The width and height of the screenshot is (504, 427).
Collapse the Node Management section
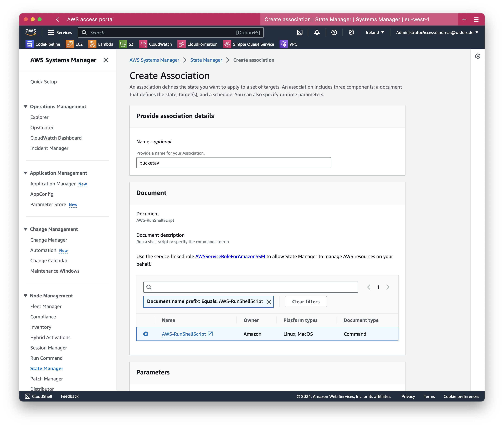(25, 296)
